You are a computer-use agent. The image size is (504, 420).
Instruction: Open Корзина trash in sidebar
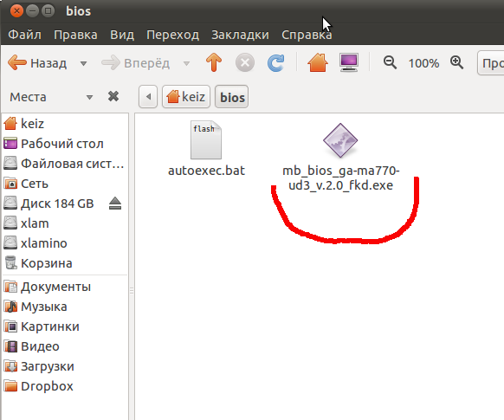65,263
